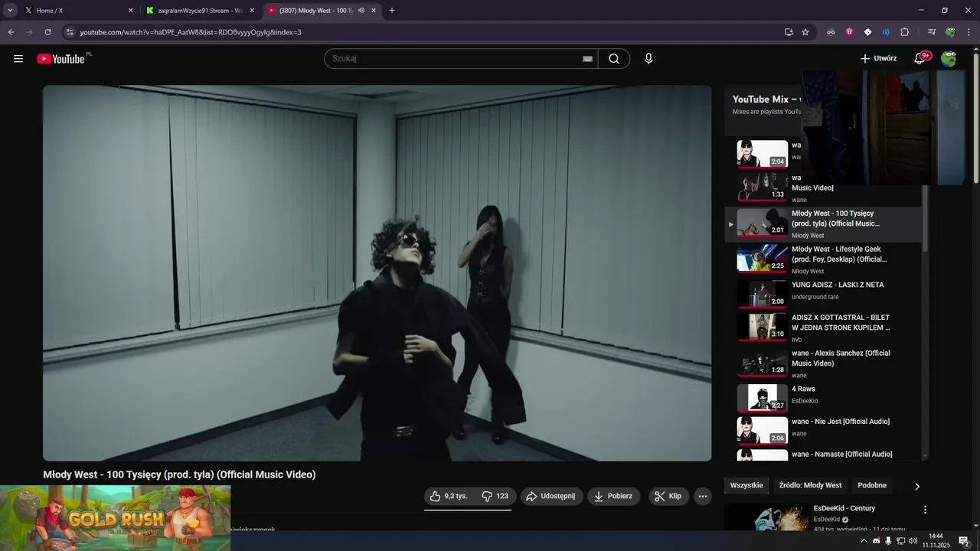Bookmark this page with star icon
The width and height of the screenshot is (980, 551).
point(805,32)
